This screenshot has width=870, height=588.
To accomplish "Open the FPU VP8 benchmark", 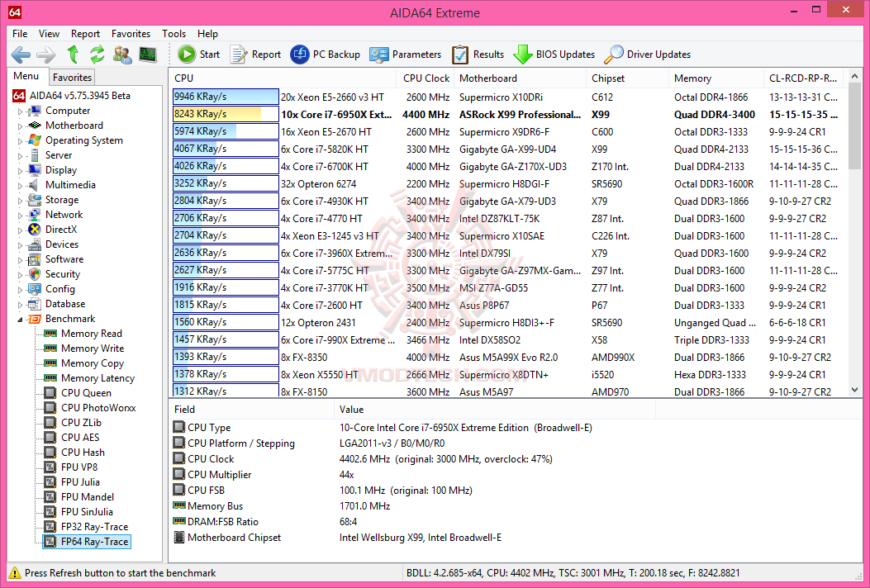I will click(79, 467).
